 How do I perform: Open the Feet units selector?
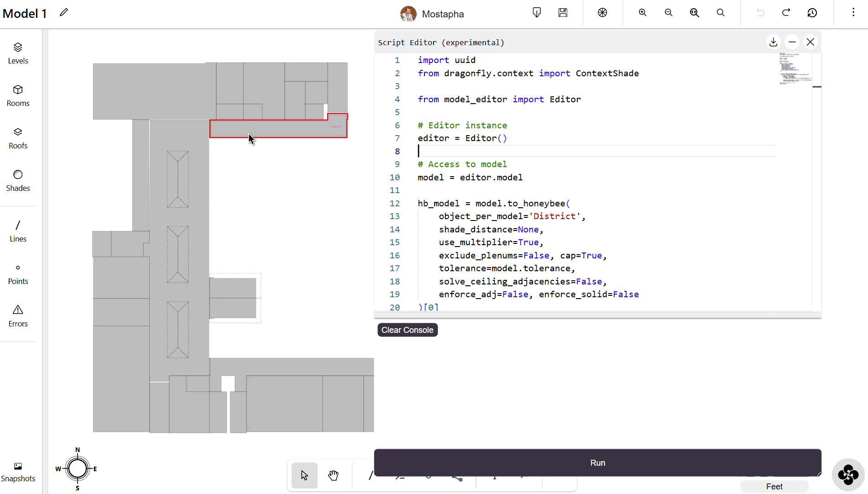coord(774,486)
